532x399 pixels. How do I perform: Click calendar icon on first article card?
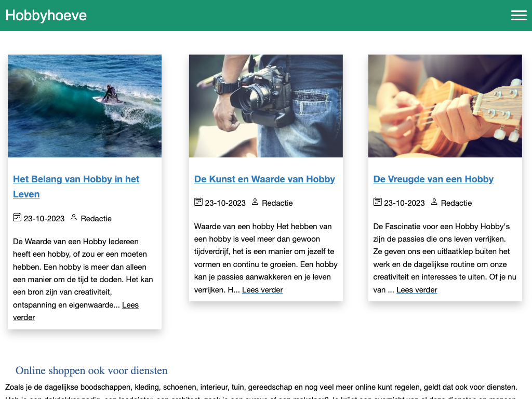(17, 218)
